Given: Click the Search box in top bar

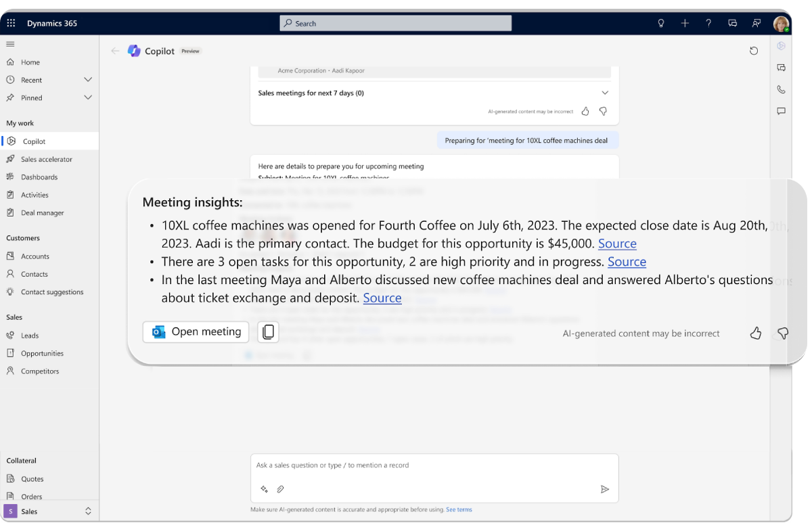Looking at the screenshot, I should coord(396,23).
